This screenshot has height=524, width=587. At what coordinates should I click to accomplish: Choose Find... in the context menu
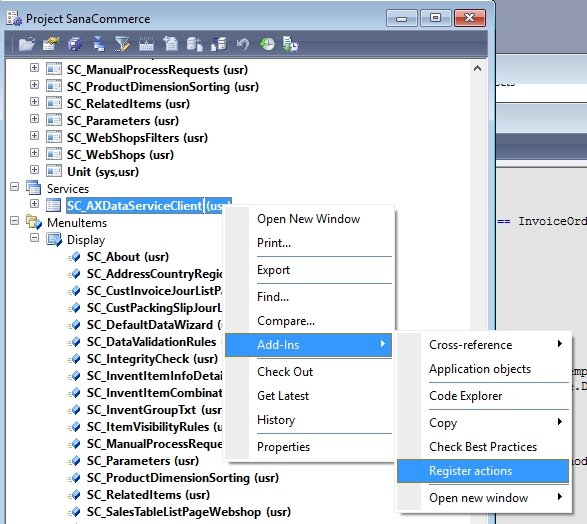pos(308,297)
